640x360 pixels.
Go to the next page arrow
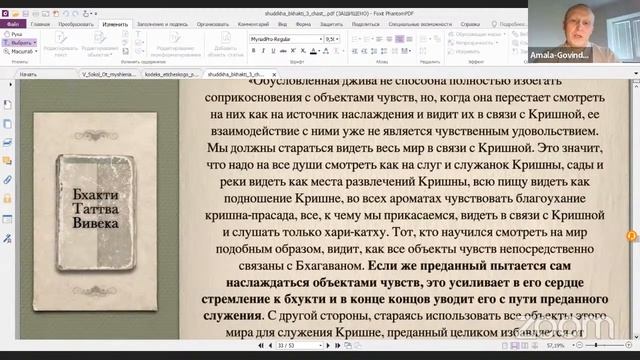point(328,346)
